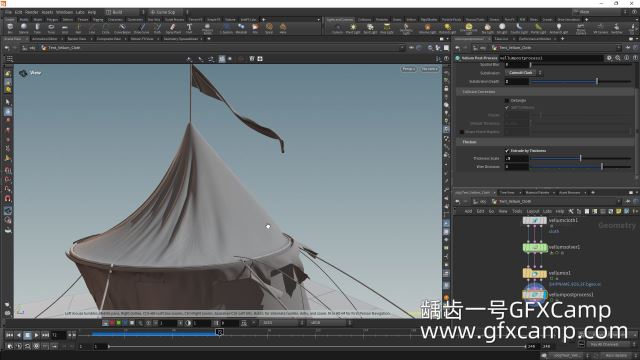
Task: Add a Sky Light from shelf
Action: pos(487,28)
